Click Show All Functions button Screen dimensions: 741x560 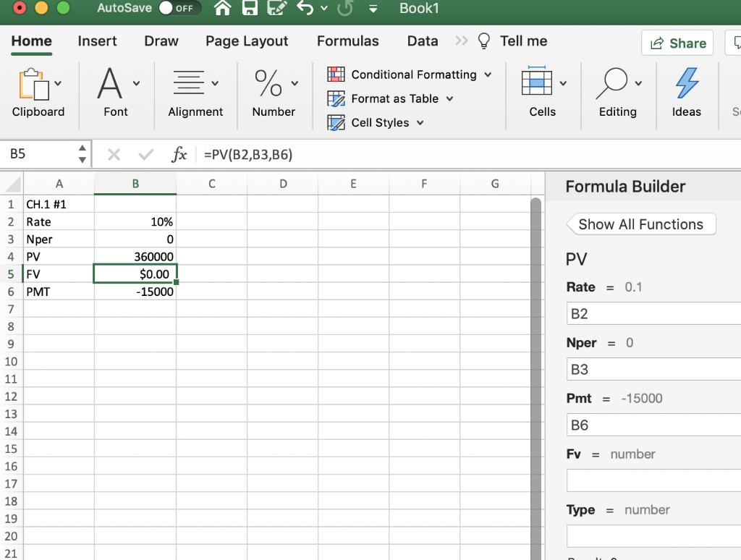click(641, 224)
